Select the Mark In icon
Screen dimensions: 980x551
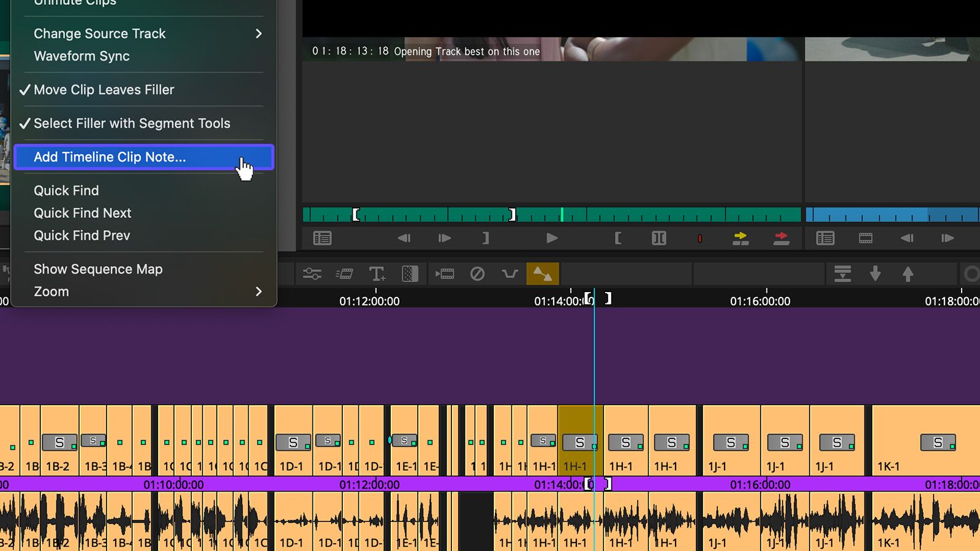coord(618,238)
